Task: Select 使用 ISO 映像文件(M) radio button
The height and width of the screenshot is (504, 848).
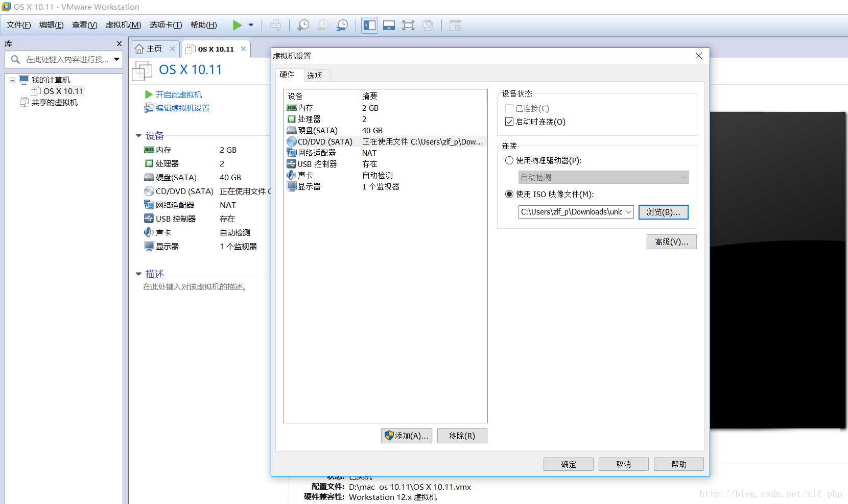Action: (509, 194)
